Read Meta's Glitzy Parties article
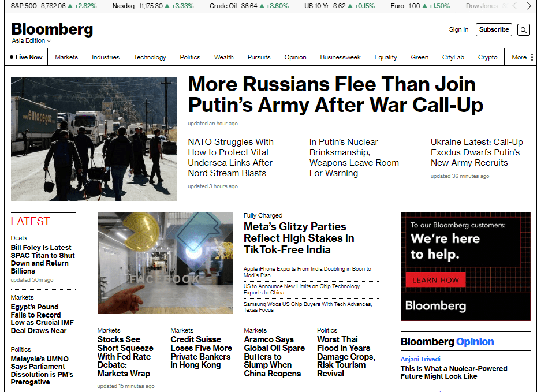The image size is (537, 392). (299, 238)
